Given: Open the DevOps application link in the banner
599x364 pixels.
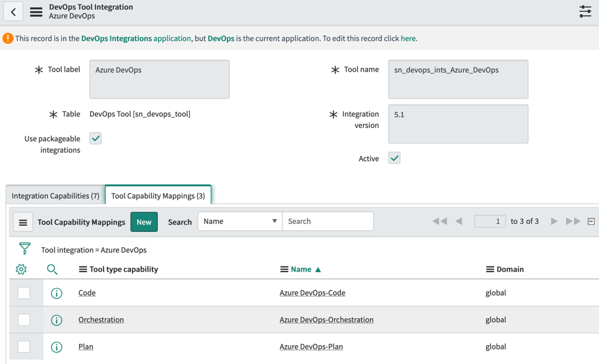Looking at the screenshot, I should [x=221, y=39].
